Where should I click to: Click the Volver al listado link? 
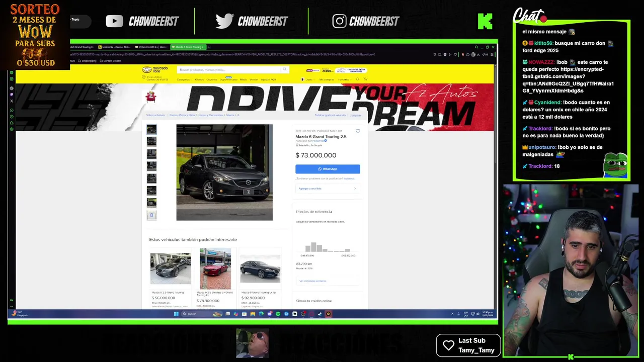(155, 115)
